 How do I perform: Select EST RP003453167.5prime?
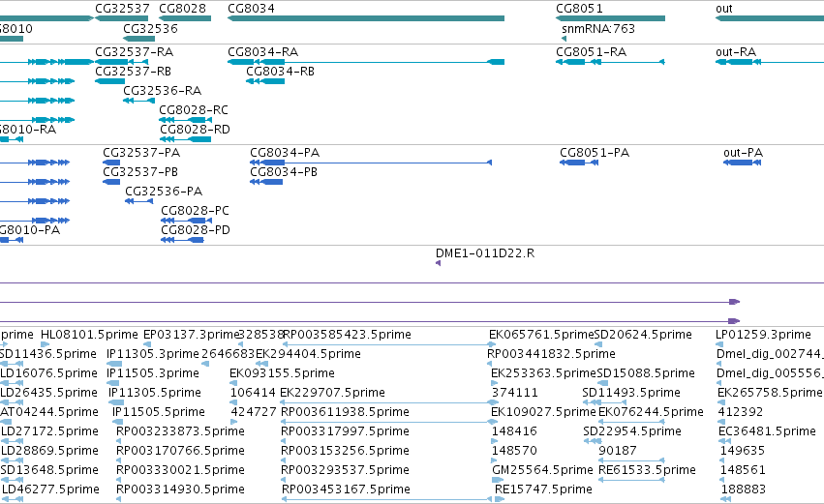tap(346, 490)
